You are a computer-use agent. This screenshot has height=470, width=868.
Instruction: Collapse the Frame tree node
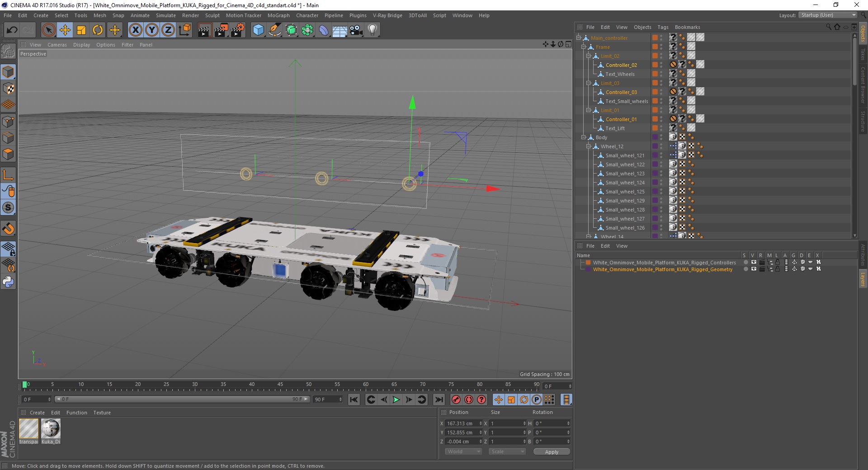pyautogui.click(x=583, y=47)
